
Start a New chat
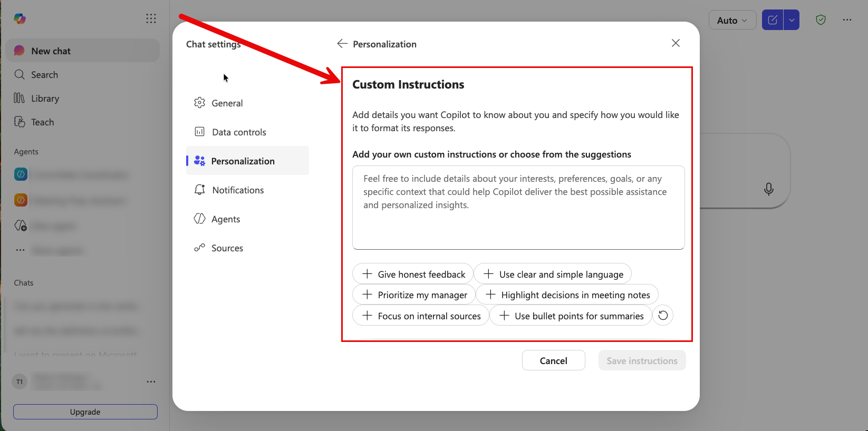pyautogui.click(x=82, y=51)
